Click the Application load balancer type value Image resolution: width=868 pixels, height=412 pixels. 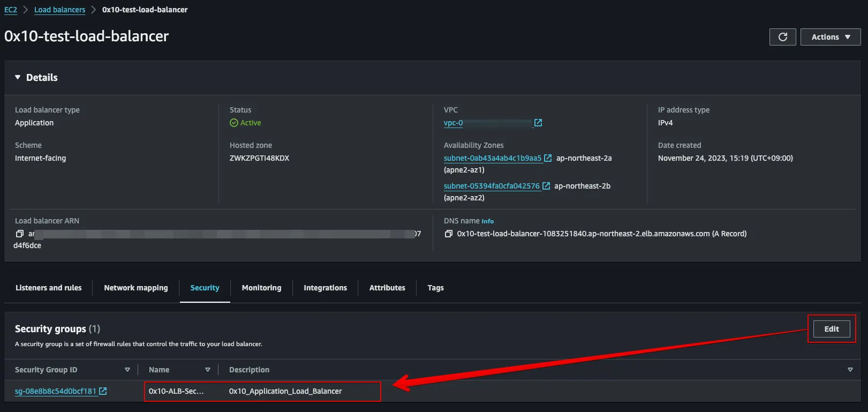coord(34,123)
